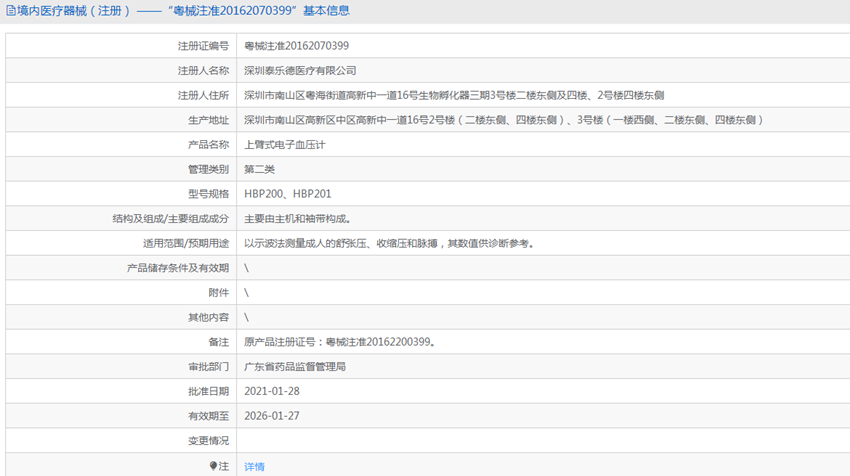Click the backslash value in the 其他内容 row
Viewport: 850px width, 476px height.
point(247,317)
